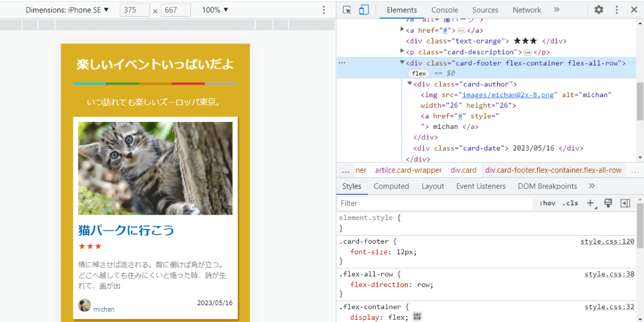Select the DOM Breakpoints pane tab
This screenshot has width=644, height=322.
(x=547, y=186)
